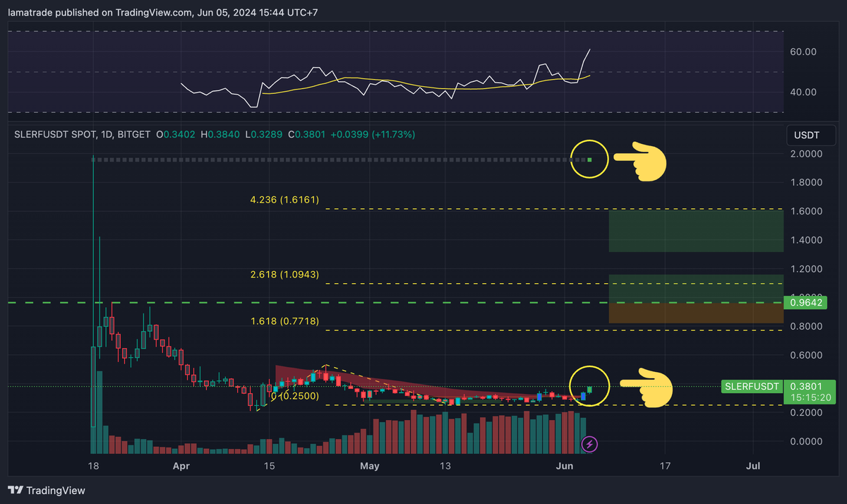
Task: Select the lower green zone just above the 0.9642 line
Action: pos(696,289)
